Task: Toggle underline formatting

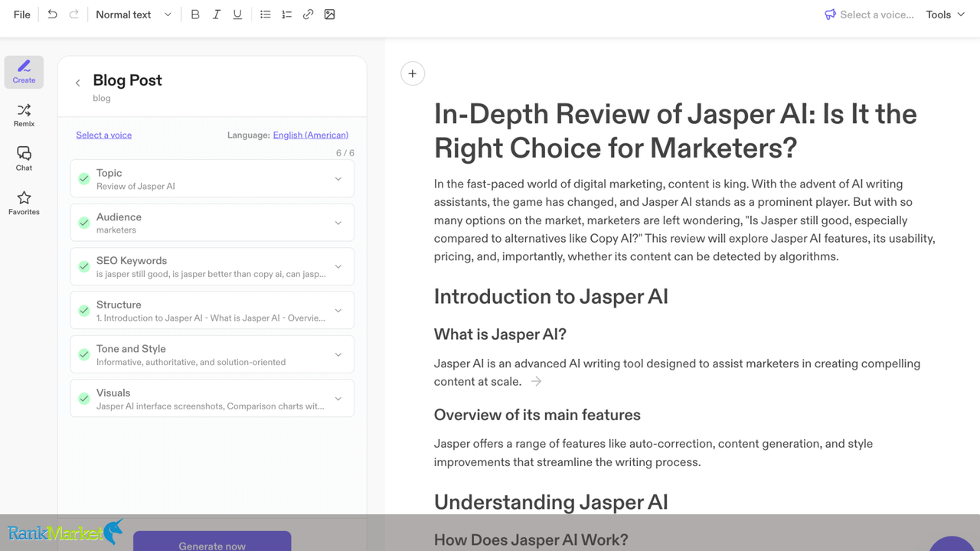Action: click(x=237, y=15)
